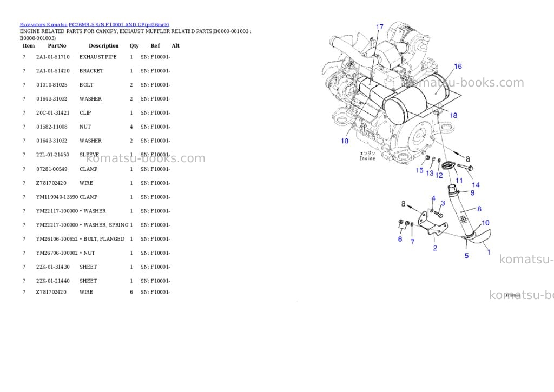The width and height of the screenshot is (554, 392).
Task: Click part number YM119940-13590
Action: pos(57,197)
